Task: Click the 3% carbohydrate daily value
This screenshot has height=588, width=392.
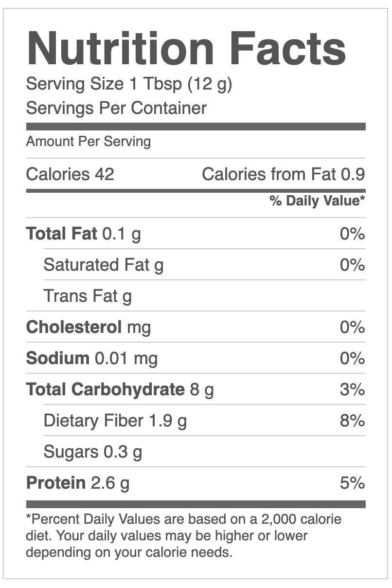Action: pyautogui.click(x=352, y=390)
